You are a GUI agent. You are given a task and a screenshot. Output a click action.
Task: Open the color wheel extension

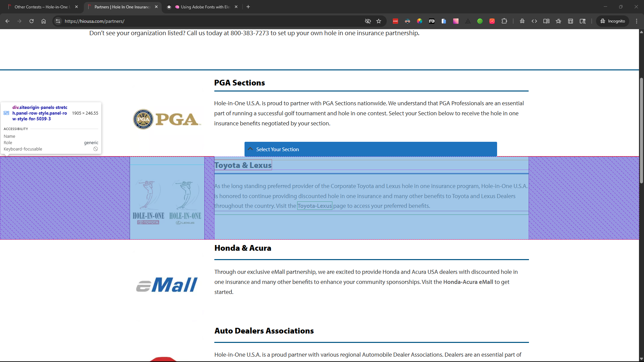coord(420,21)
